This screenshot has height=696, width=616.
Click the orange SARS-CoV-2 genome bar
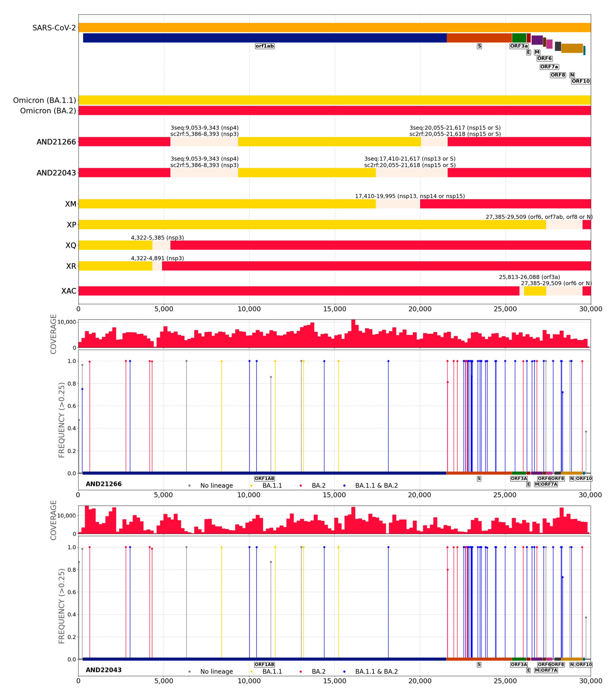(334, 27)
